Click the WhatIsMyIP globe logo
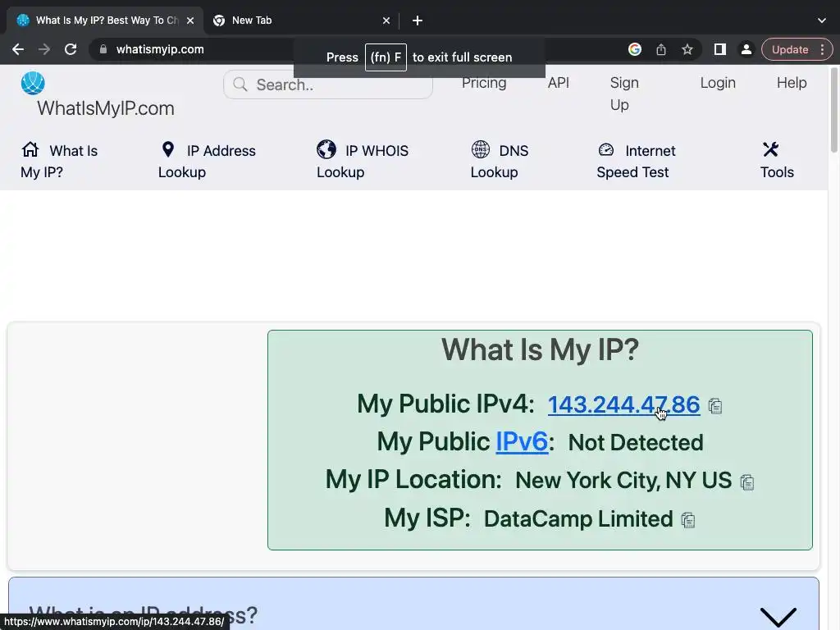 [x=33, y=83]
